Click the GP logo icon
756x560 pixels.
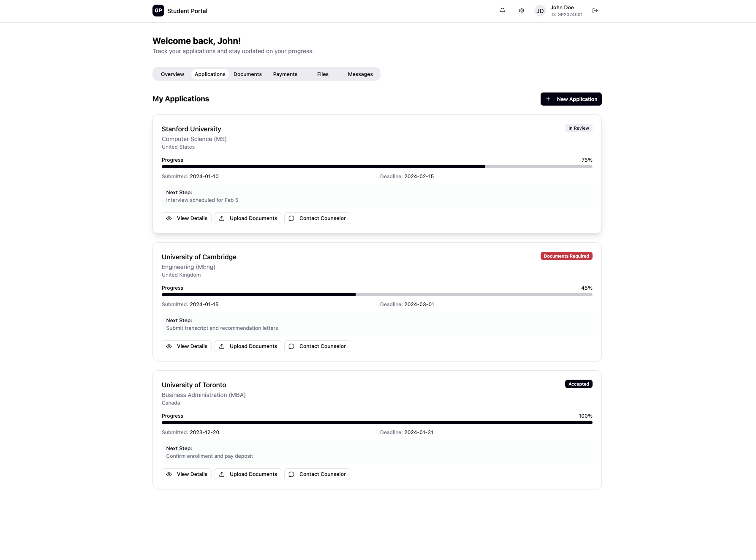click(x=158, y=11)
